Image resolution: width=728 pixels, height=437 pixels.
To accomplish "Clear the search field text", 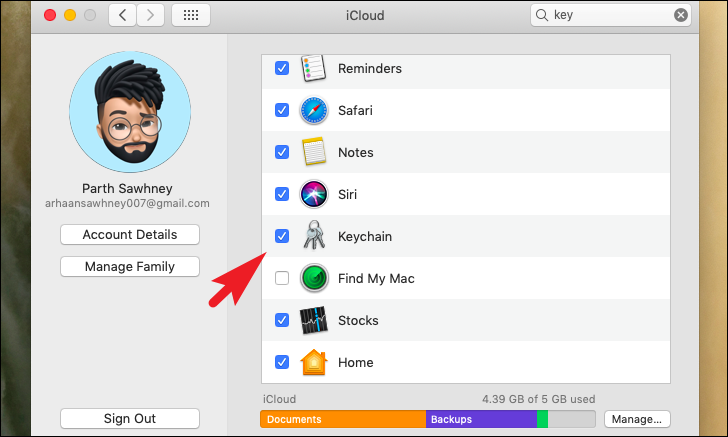I will (x=681, y=15).
